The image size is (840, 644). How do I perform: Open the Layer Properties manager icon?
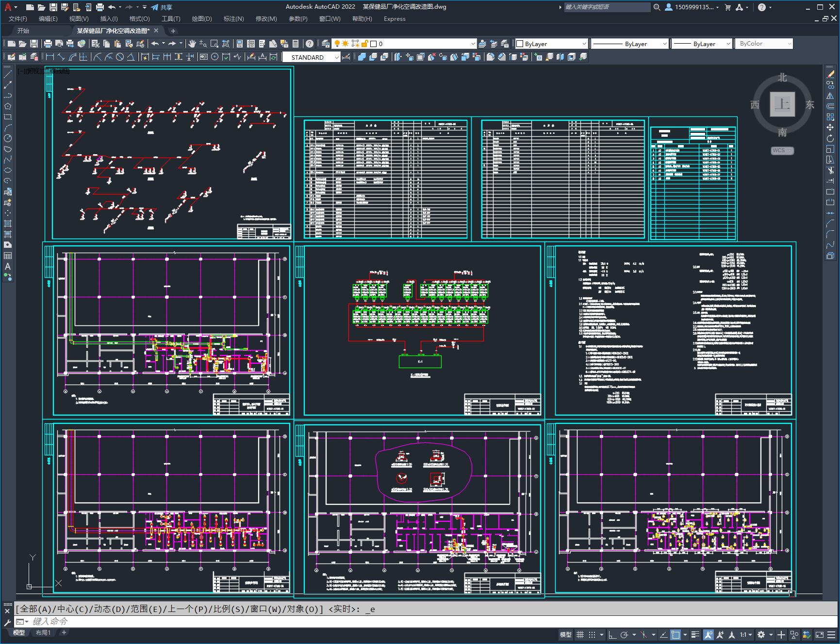pos(326,44)
